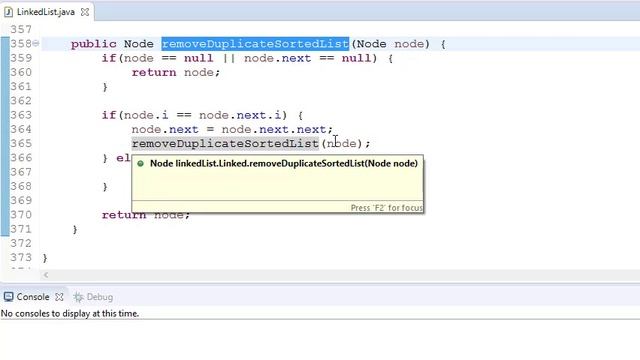Image resolution: width=640 pixels, height=360 pixels.
Task: Click line number 361
Action: coord(21,87)
